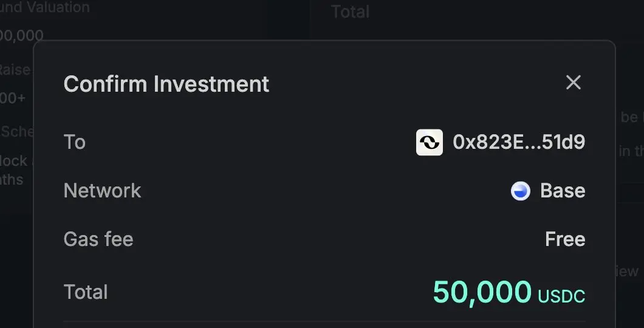The image size is (644, 328).
Task: Click the USDC currency label
Action: point(561,296)
